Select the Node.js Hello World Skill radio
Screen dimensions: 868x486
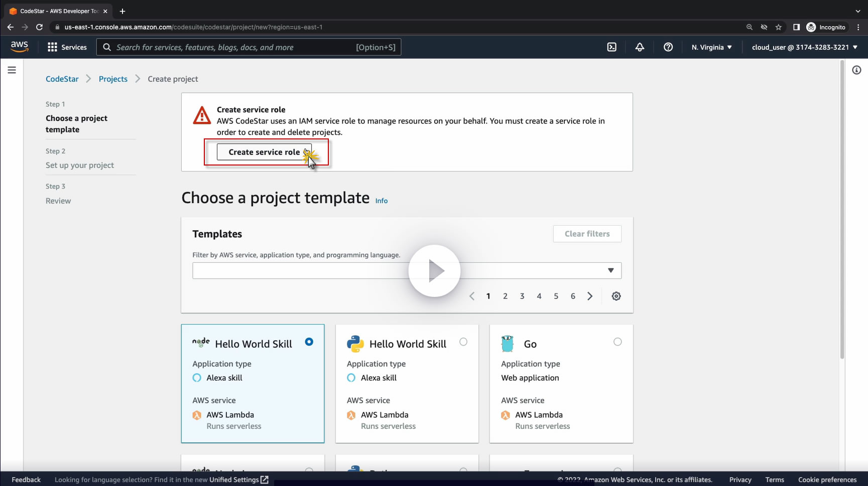(x=309, y=342)
